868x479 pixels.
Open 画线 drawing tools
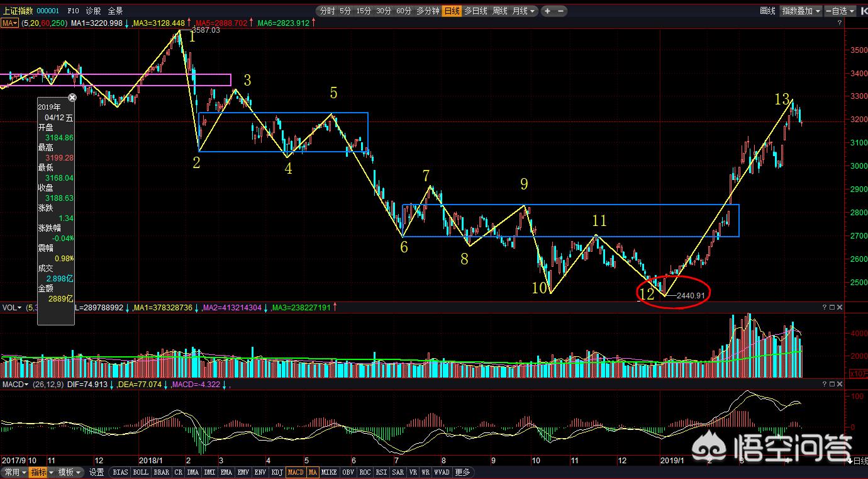[767, 11]
